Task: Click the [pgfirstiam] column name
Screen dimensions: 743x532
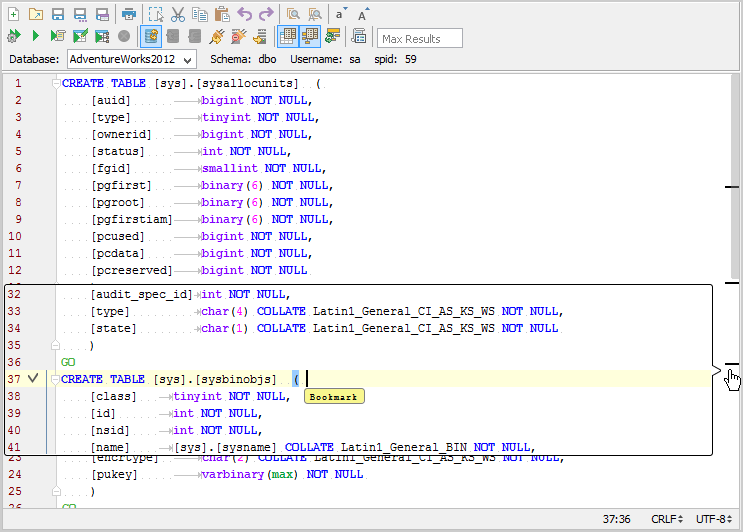Action: point(132,219)
